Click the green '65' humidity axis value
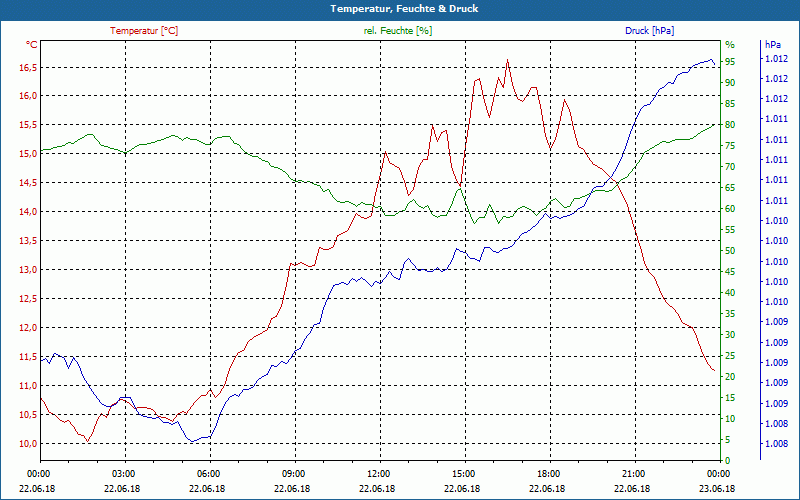Screen dimensions: 800x500 [x=730, y=188]
